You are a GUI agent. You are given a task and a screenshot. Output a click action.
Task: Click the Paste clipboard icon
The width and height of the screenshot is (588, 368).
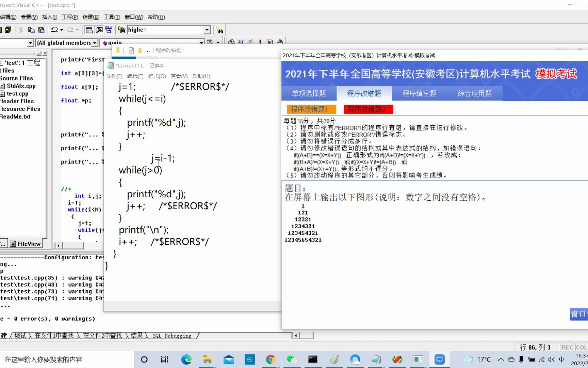pos(42,30)
